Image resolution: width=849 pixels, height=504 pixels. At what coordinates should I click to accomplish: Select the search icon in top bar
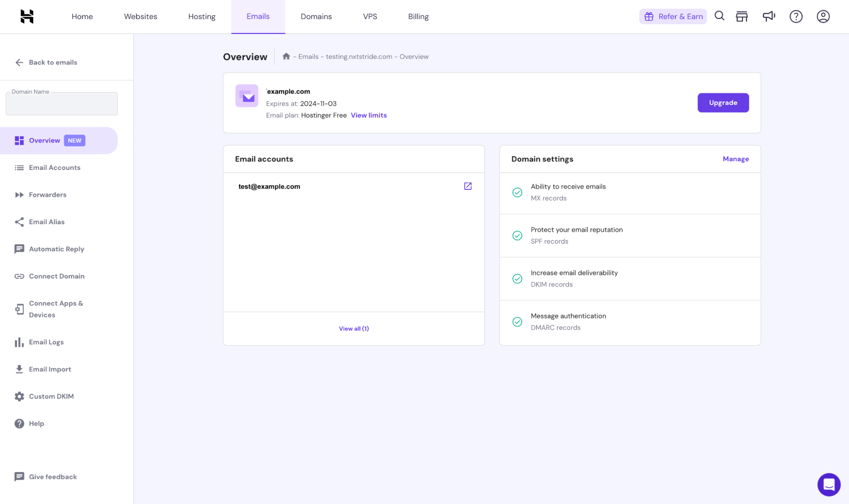click(719, 16)
